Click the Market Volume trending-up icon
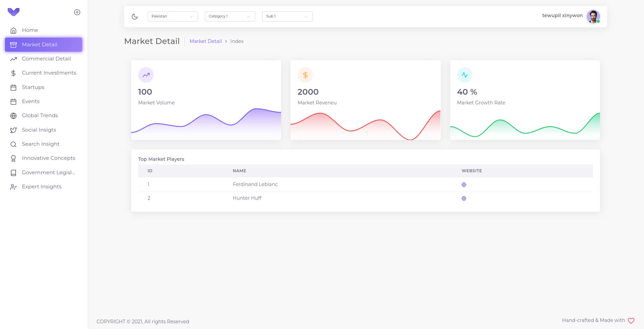The image size is (644, 329). [146, 75]
